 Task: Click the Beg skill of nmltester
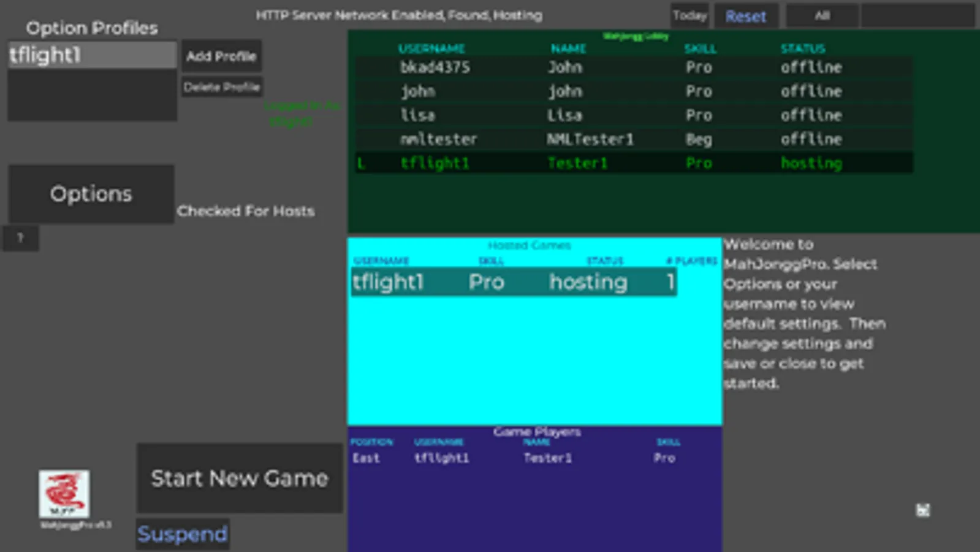[x=699, y=139]
